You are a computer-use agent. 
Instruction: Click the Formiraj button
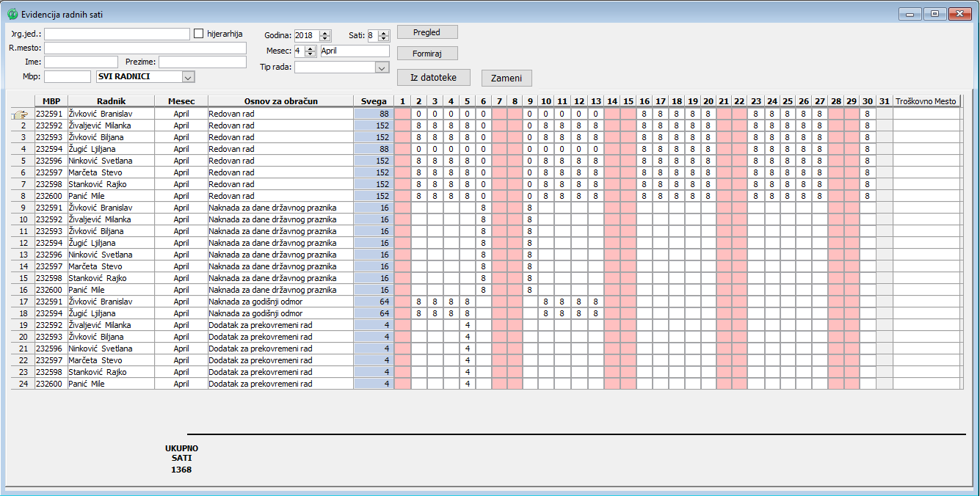[x=427, y=54]
